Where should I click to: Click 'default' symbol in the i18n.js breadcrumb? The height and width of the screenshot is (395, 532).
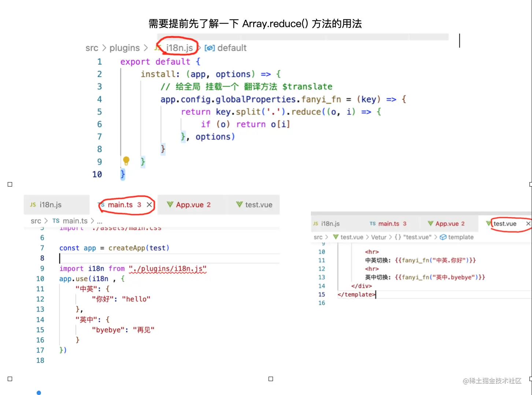[x=232, y=48]
